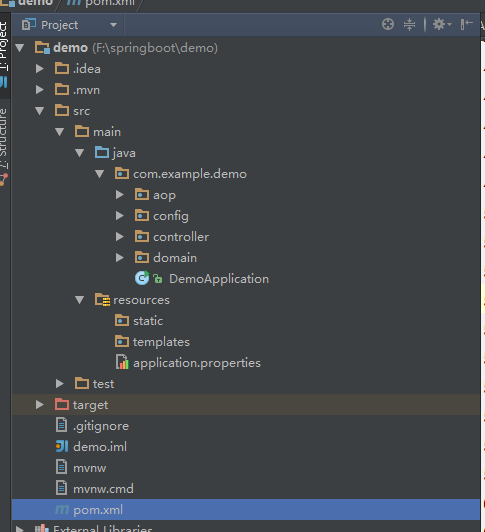This screenshot has width=485, height=532.
Task: Select the Project side tab
Action: (4, 46)
